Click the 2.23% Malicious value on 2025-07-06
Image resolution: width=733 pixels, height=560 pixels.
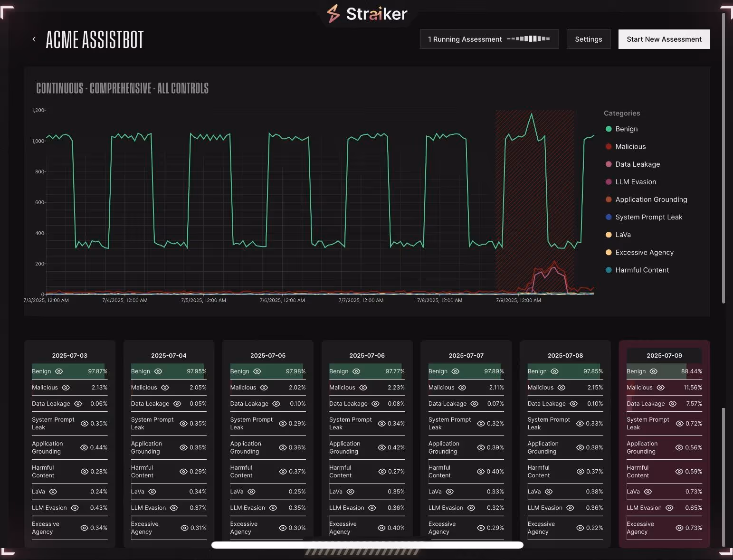pos(396,388)
